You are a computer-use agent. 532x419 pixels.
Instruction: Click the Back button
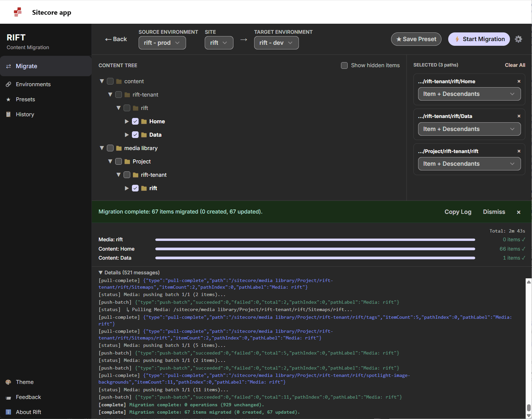116,39
